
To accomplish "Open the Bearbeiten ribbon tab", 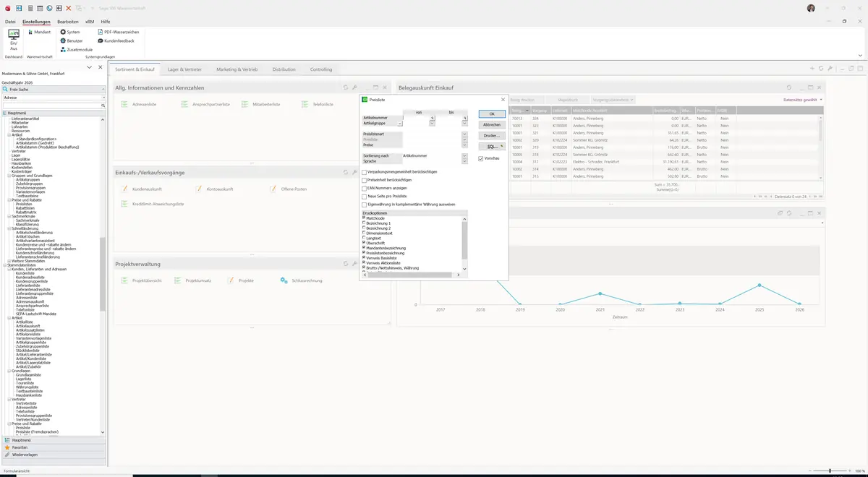I will point(68,22).
